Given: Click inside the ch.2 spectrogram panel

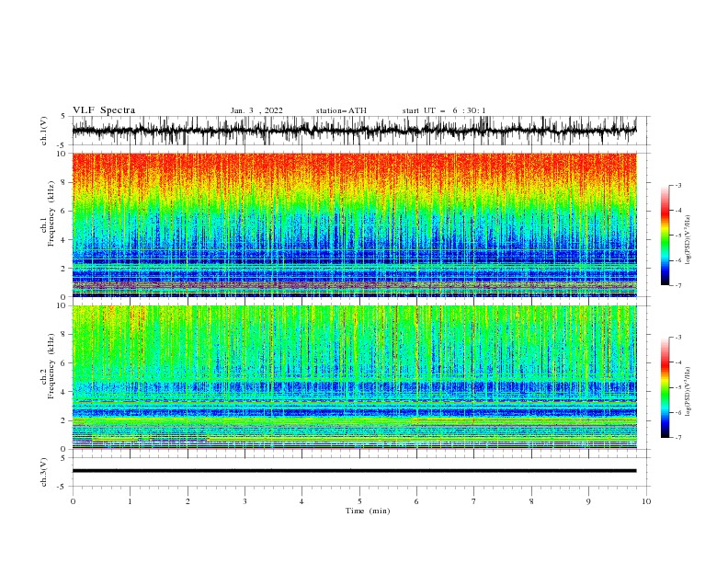Looking at the screenshot, I should click(354, 377).
